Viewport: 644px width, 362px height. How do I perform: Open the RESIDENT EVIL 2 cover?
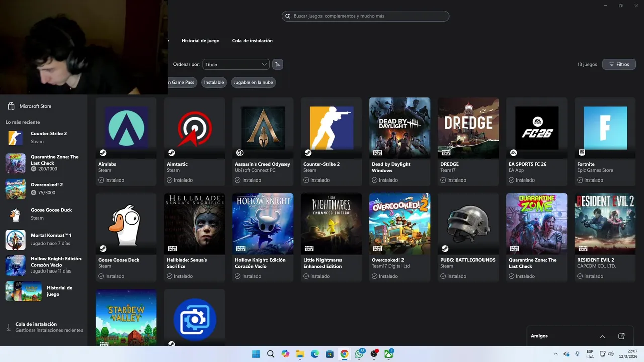[x=605, y=224]
